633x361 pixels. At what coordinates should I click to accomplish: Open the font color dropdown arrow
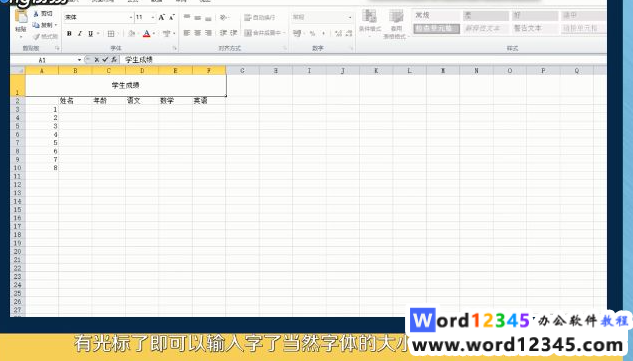[154, 34]
